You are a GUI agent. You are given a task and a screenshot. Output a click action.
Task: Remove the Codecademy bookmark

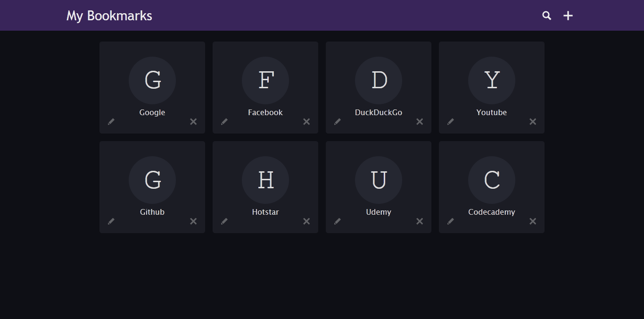click(533, 221)
